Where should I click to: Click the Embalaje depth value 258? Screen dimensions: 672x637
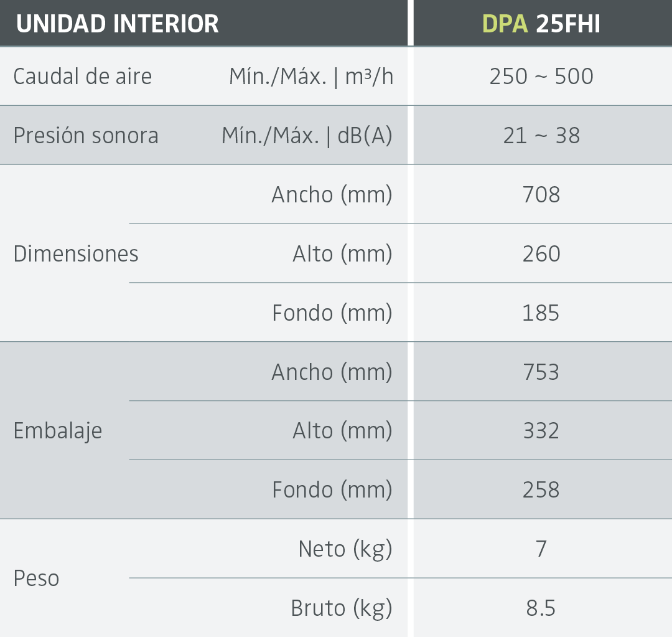[x=541, y=490]
